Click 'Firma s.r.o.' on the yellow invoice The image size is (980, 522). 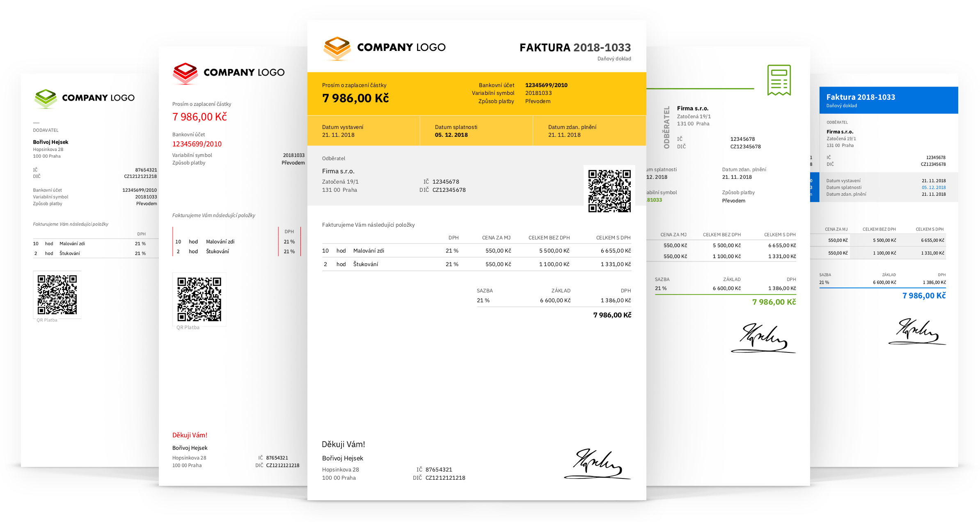[x=338, y=171]
